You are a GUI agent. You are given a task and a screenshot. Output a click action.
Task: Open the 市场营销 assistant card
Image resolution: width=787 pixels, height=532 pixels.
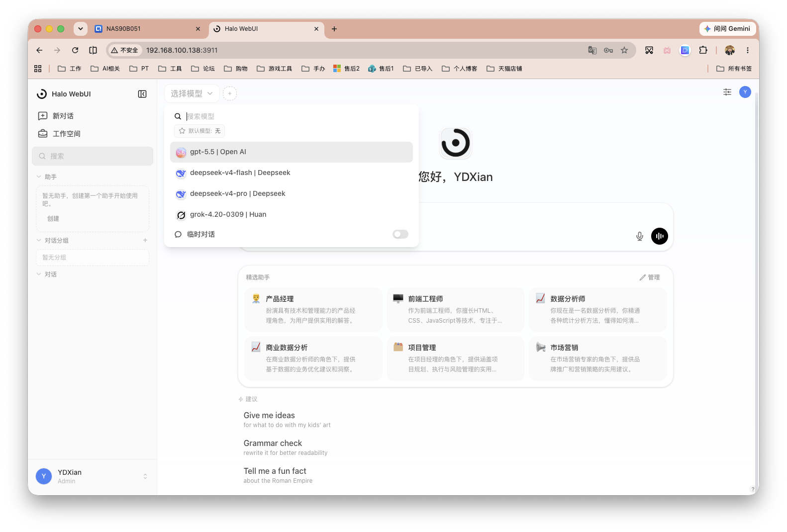tap(598, 358)
